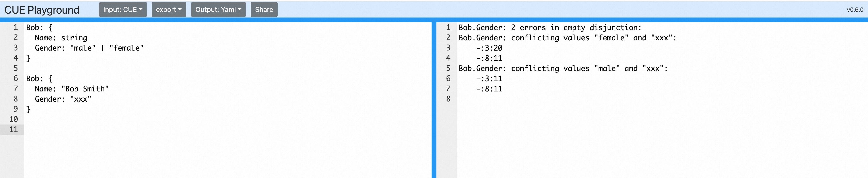Click the conflicting values "female" error line
This screenshot has height=178, width=868.
567,38
